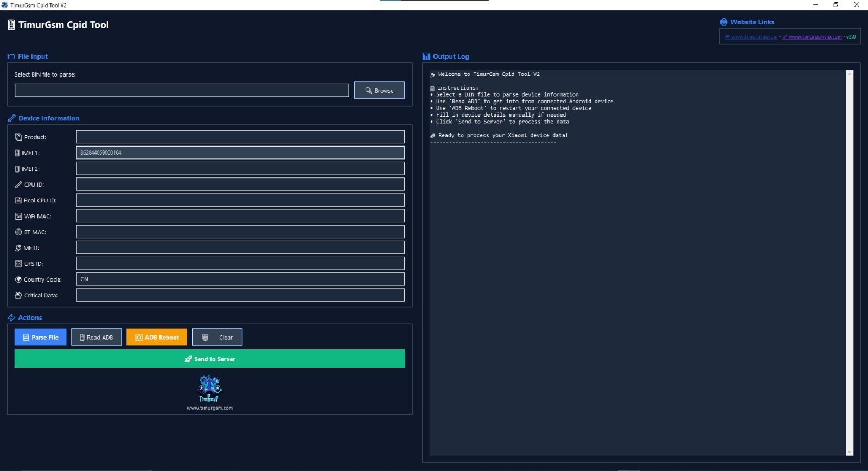Image resolution: width=868 pixels, height=471 pixels.
Task: Click the storage icon next to UFS ID
Action: coord(18,264)
